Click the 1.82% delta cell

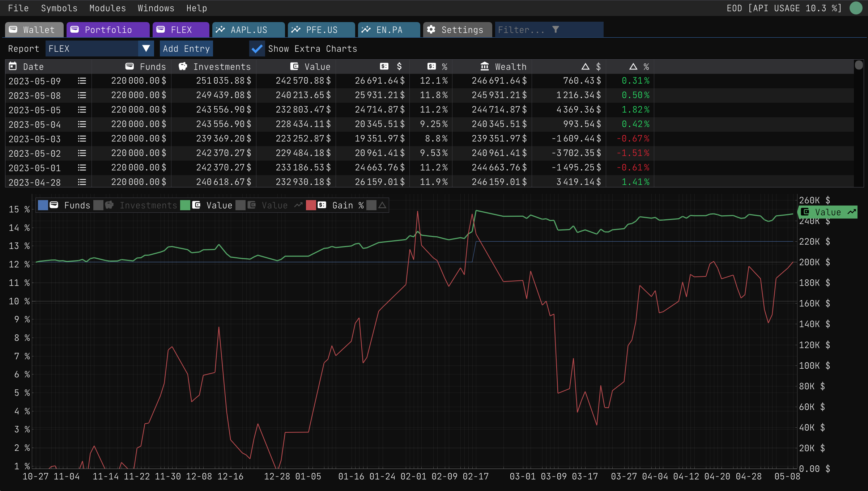click(635, 110)
